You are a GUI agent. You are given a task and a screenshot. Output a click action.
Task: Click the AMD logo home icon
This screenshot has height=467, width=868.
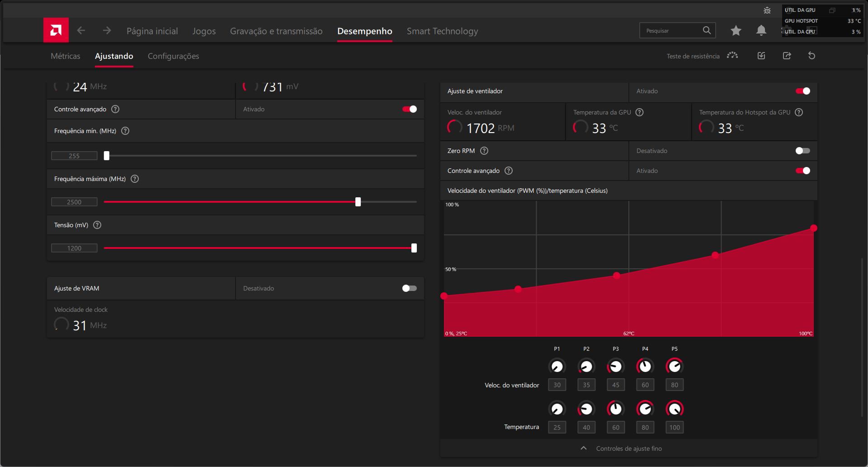56,30
